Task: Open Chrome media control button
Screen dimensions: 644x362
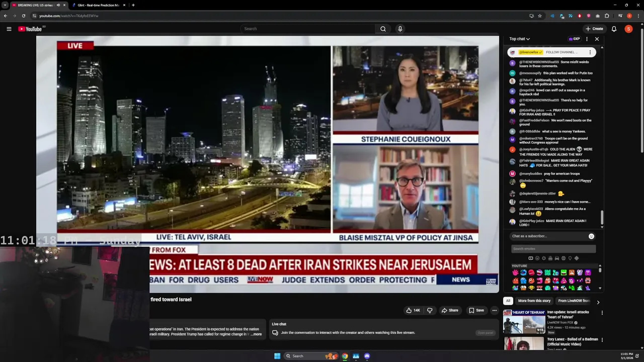Action: coord(620,16)
